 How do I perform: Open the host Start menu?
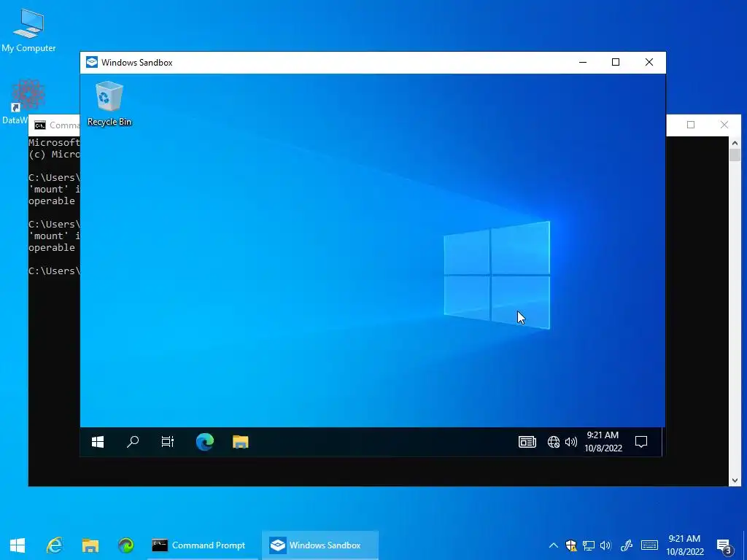pos(18,545)
